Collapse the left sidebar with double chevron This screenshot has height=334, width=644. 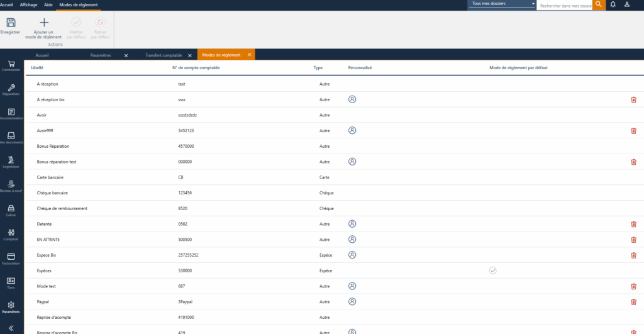coord(11,328)
